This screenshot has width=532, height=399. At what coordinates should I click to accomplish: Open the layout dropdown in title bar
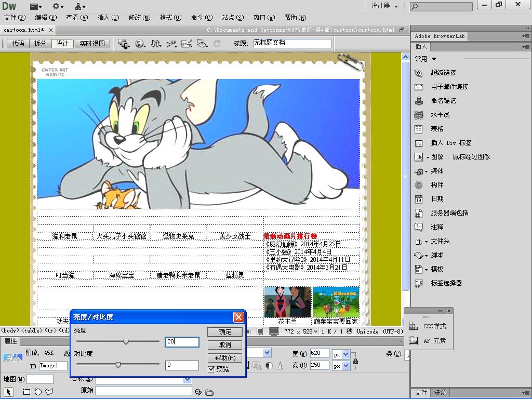[36, 6]
